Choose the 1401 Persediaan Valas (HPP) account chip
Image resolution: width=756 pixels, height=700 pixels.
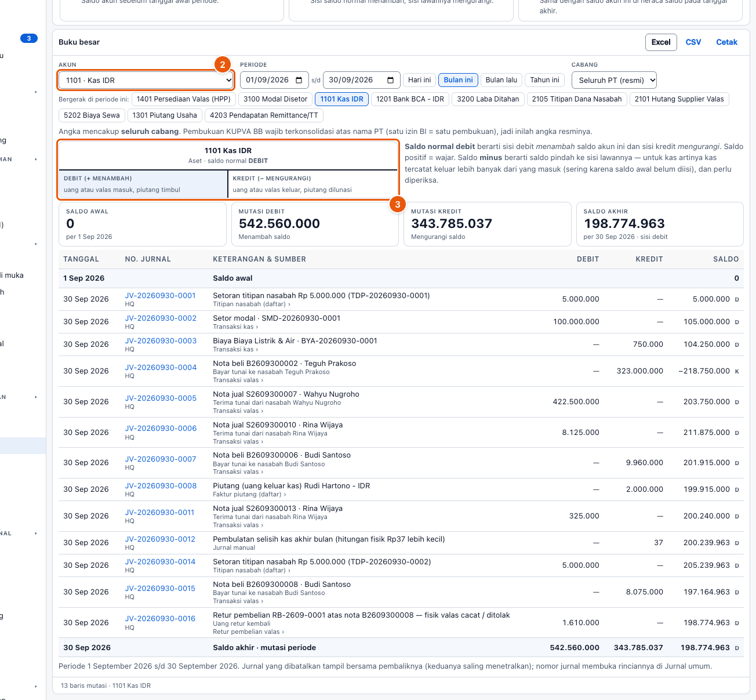(x=183, y=99)
